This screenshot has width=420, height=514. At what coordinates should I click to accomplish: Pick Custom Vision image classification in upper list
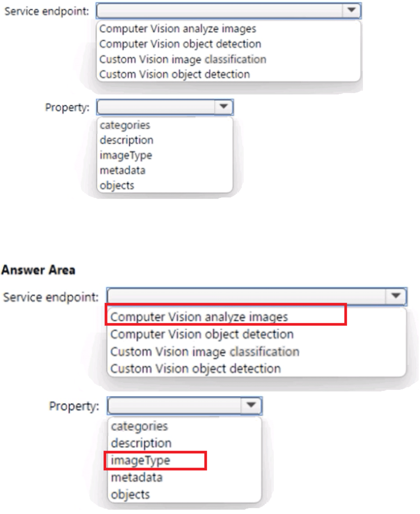point(183,59)
